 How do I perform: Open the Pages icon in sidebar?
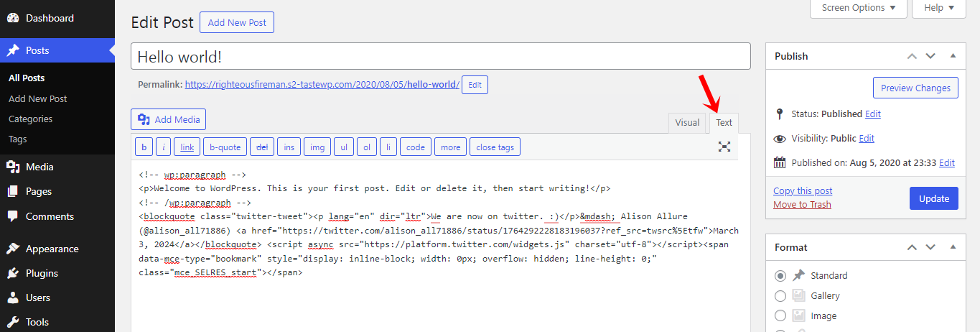click(13, 191)
